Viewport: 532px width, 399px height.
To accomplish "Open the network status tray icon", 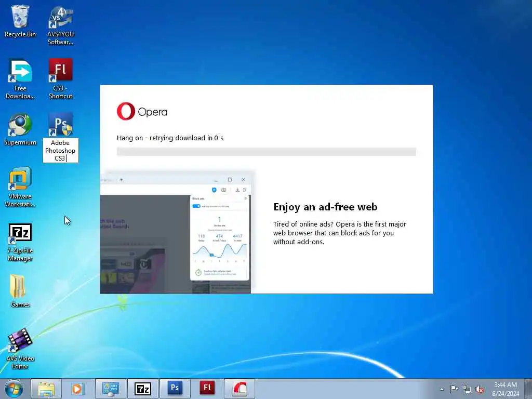I will point(467,389).
